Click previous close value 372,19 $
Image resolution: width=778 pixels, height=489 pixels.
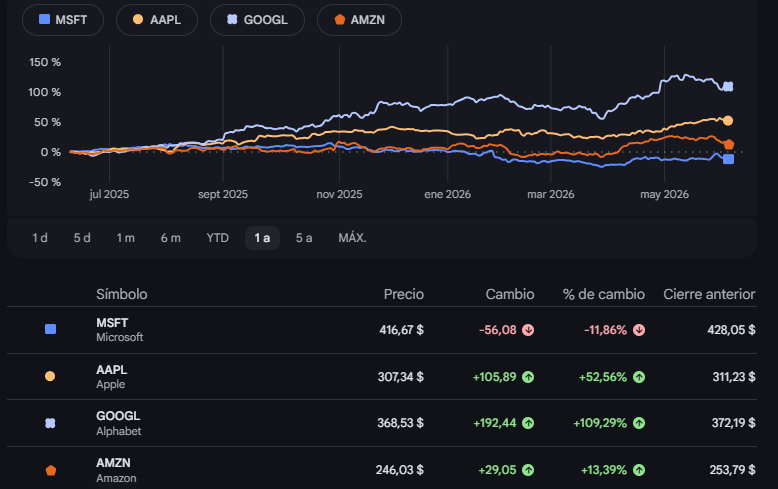point(733,423)
